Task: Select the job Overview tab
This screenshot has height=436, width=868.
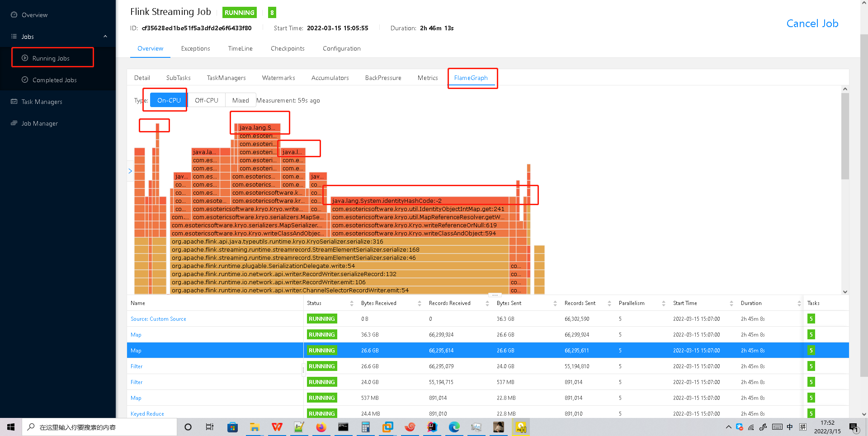Action: point(150,48)
